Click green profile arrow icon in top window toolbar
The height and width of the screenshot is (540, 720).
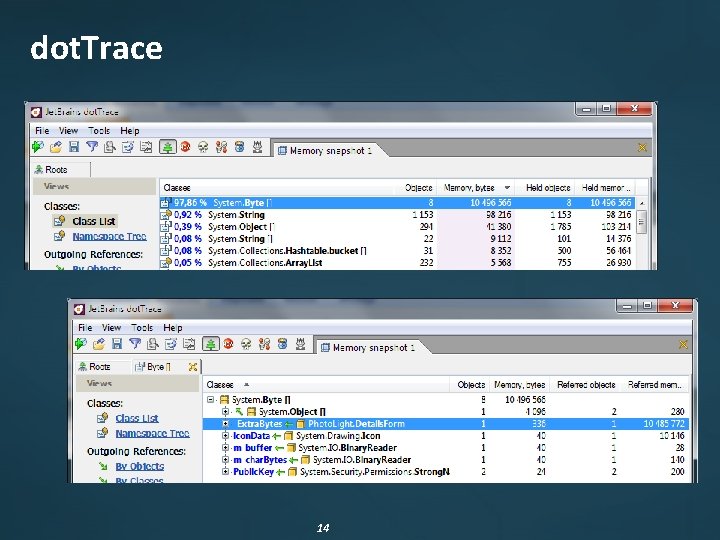38,147
